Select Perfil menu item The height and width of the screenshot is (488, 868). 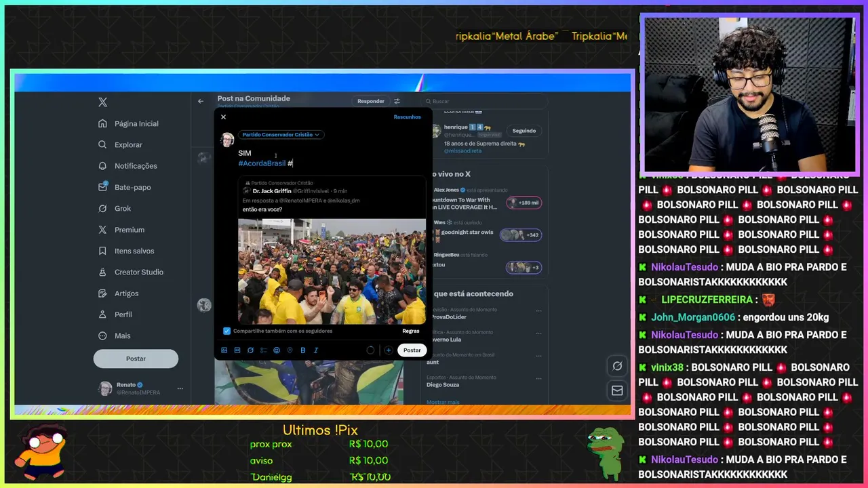[x=123, y=314]
